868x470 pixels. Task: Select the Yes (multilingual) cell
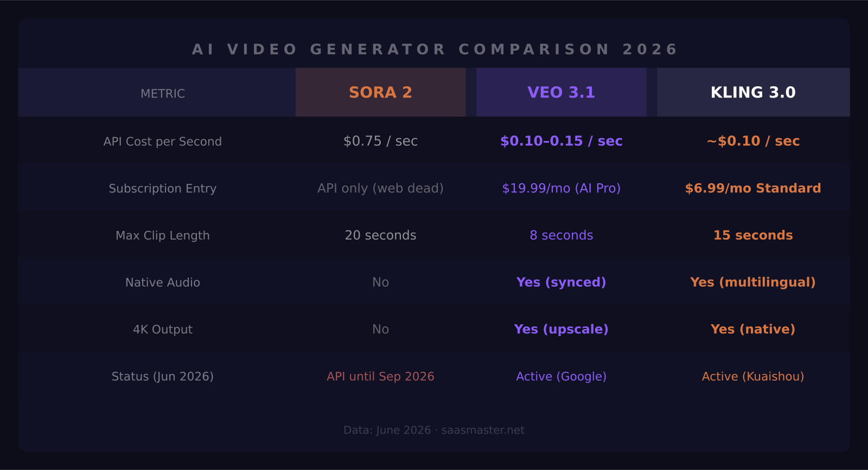click(753, 282)
